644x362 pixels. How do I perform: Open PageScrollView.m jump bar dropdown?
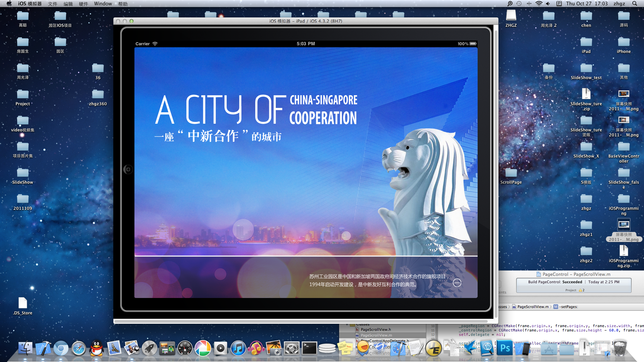(x=533, y=307)
